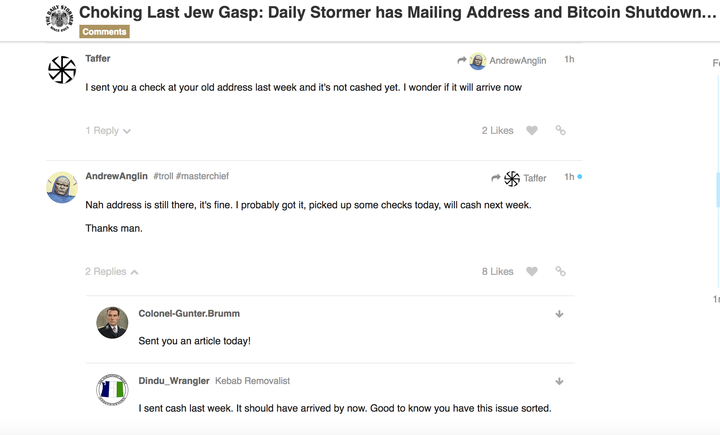Collapse the 2 Replies section

[112, 271]
